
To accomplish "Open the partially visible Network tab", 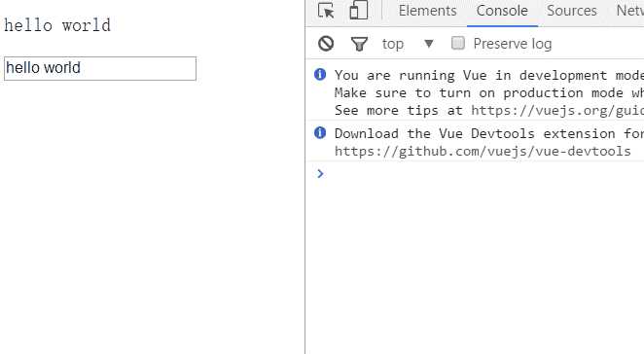I will 629,11.
